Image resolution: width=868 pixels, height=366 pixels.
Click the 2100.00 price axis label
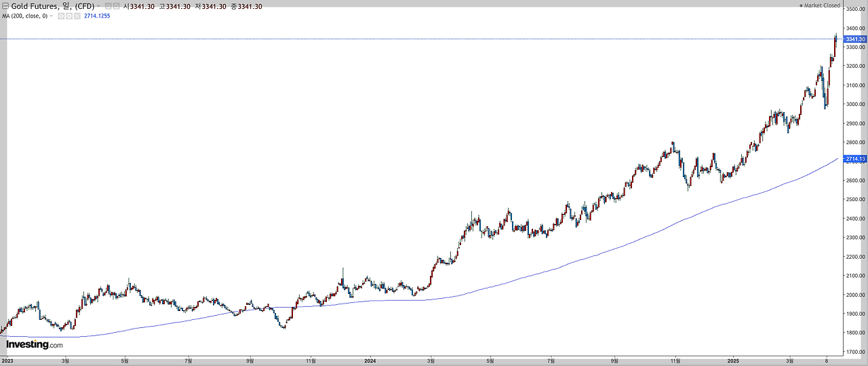click(856, 276)
